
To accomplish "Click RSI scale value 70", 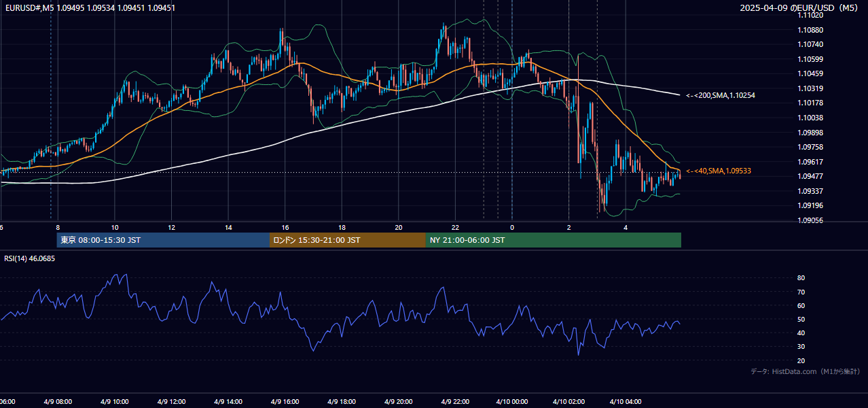I will pyautogui.click(x=801, y=292).
